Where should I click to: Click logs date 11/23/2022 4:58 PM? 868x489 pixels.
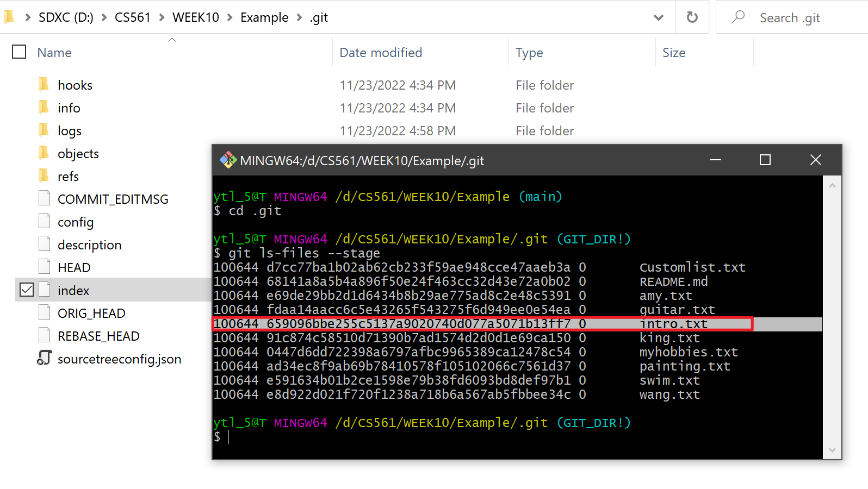[x=398, y=131]
